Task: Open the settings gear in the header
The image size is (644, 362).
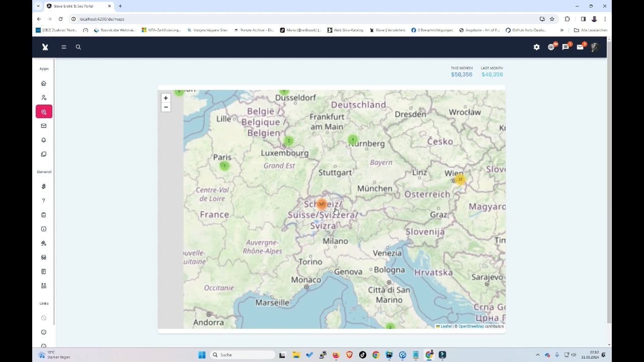Action: [536, 47]
